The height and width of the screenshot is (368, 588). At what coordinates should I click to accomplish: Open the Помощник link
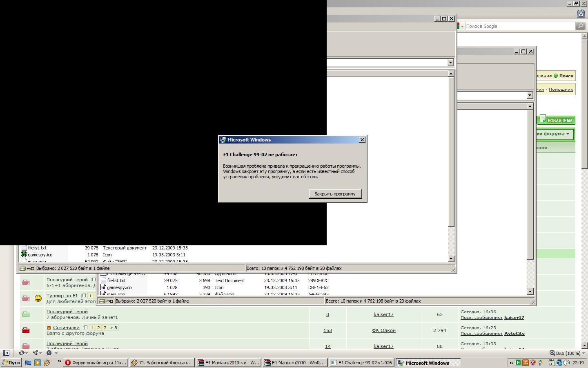pos(561,89)
